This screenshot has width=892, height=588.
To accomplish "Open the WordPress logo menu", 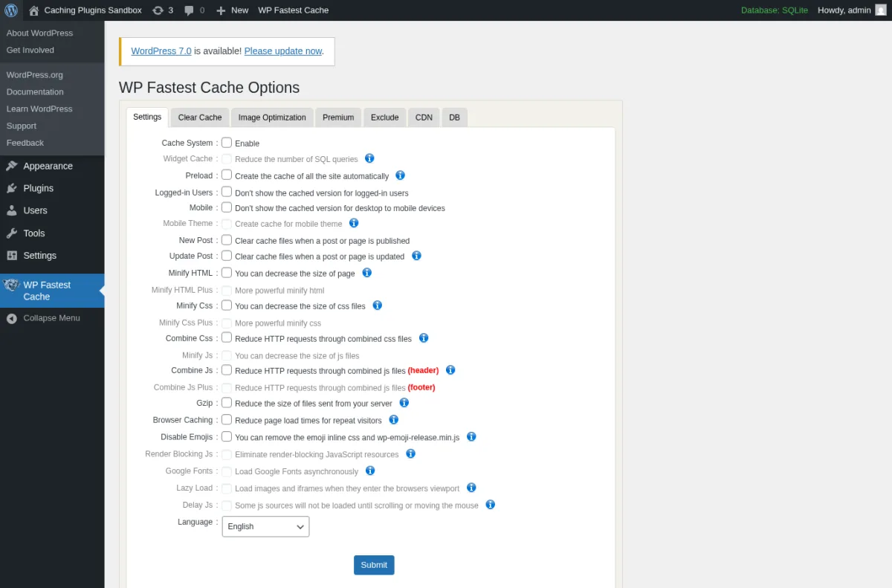I will (11, 10).
